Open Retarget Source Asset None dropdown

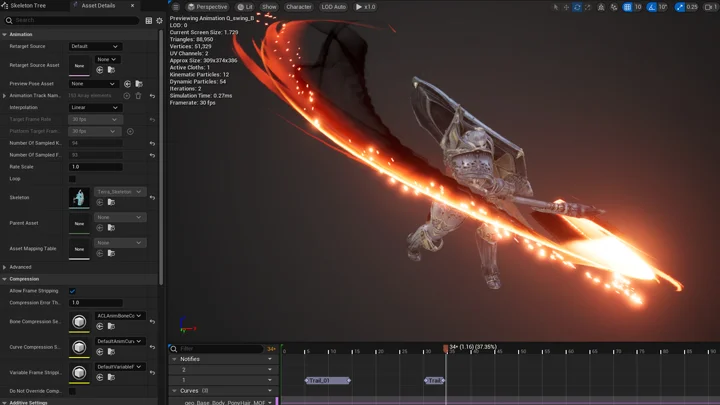pyautogui.click(x=107, y=59)
